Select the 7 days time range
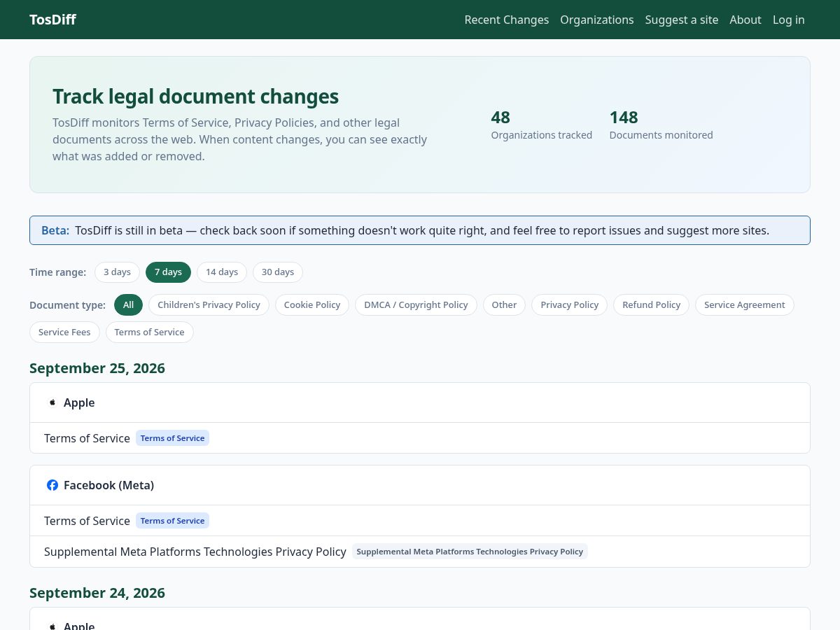 pos(168,272)
